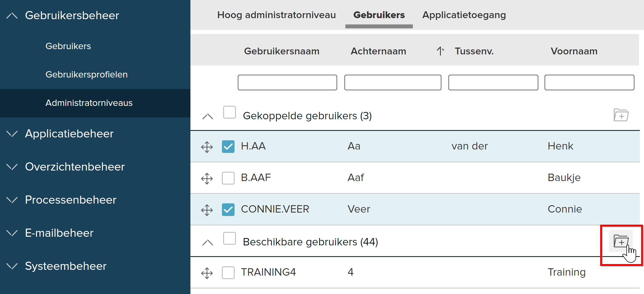The height and width of the screenshot is (294, 644).
Task: Click the sort arrow next to Achternaam
Action: [x=440, y=51]
